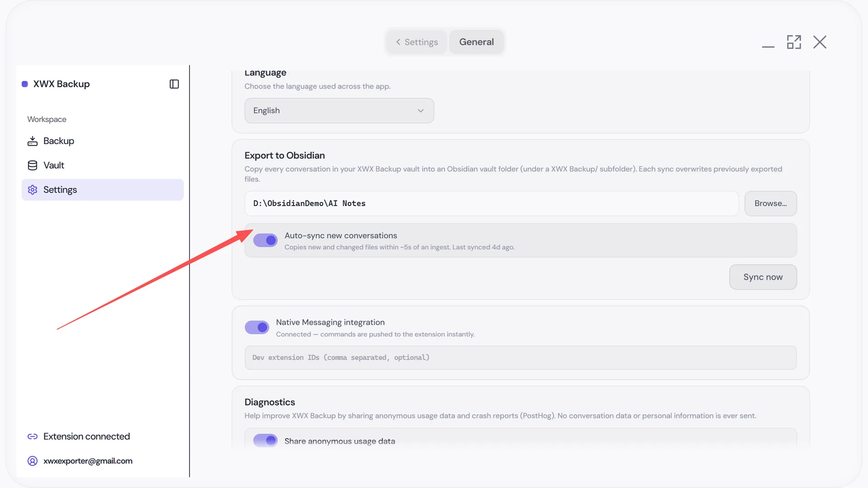Click the XWX Backup purple logo dot
The image size is (868, 488).
tap(25, 84)
